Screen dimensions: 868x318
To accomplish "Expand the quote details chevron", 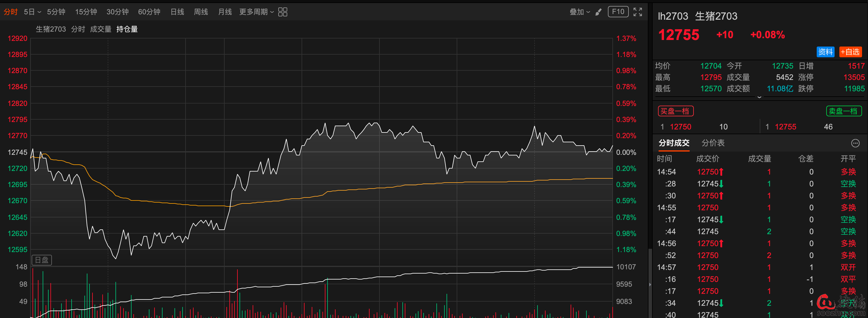I will point(759,97).
